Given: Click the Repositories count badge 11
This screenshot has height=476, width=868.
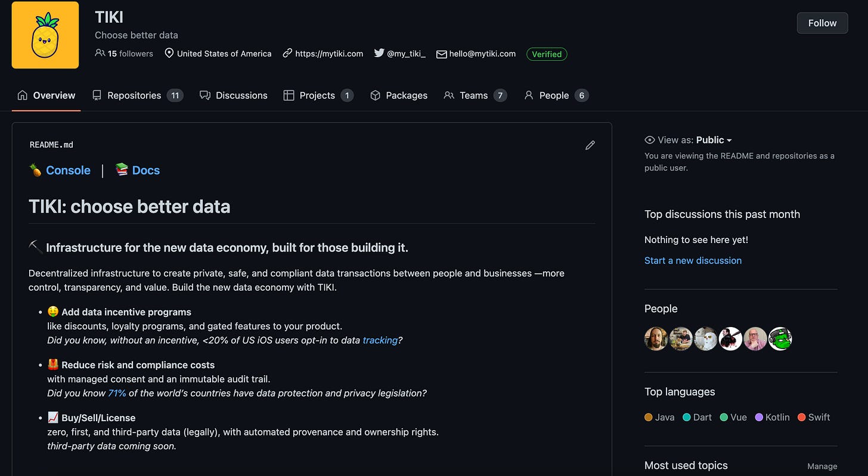Looking at the screenshot, I should (175, 95).
